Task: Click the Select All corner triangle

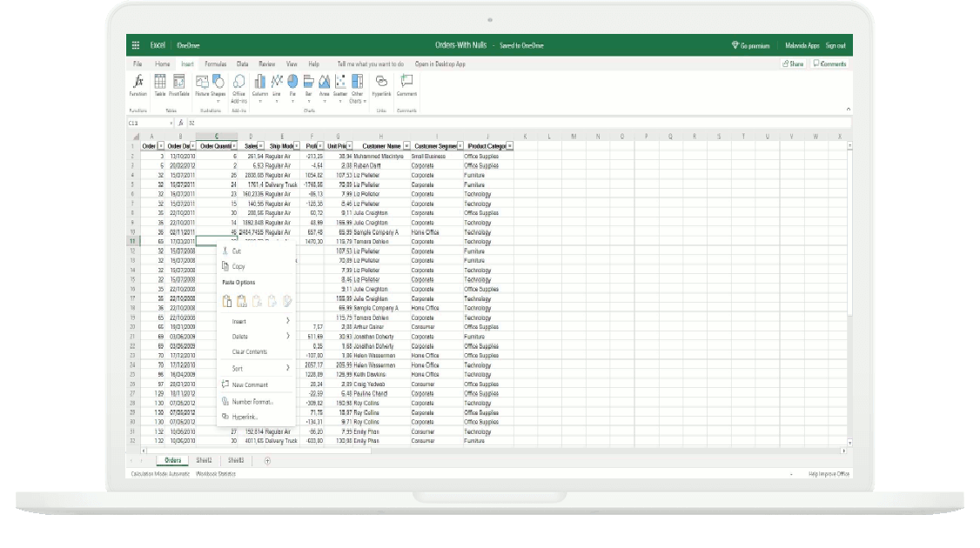Action: [x=136, y=137]
